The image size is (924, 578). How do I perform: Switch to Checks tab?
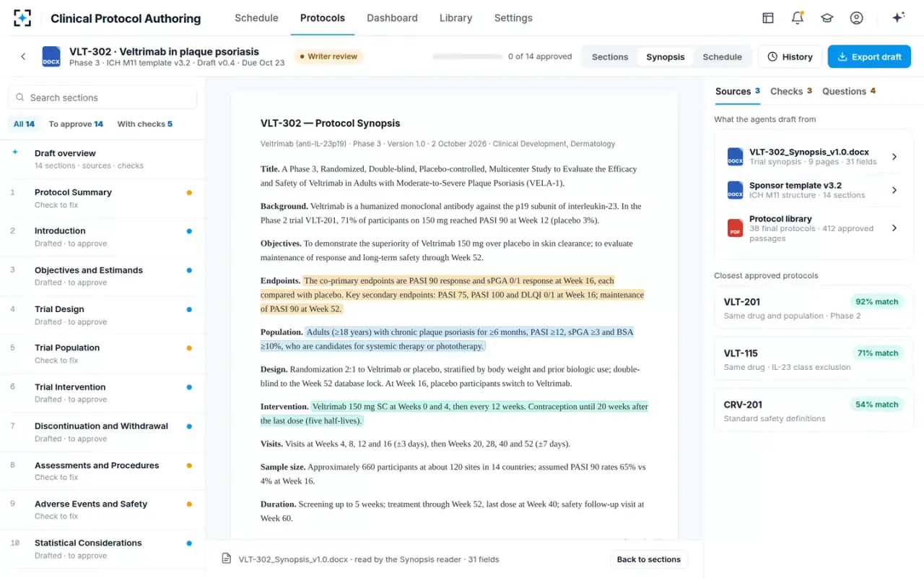tap(791, 91)
